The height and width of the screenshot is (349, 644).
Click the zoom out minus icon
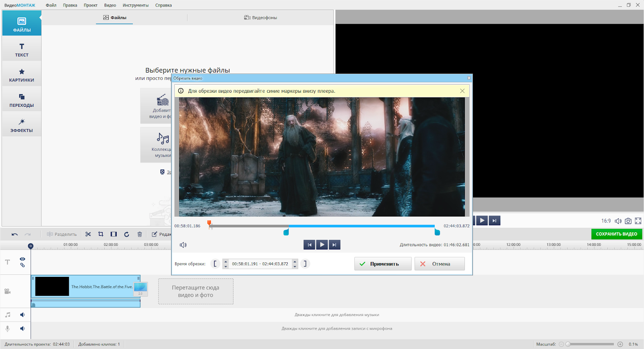[x=561, y=344]
